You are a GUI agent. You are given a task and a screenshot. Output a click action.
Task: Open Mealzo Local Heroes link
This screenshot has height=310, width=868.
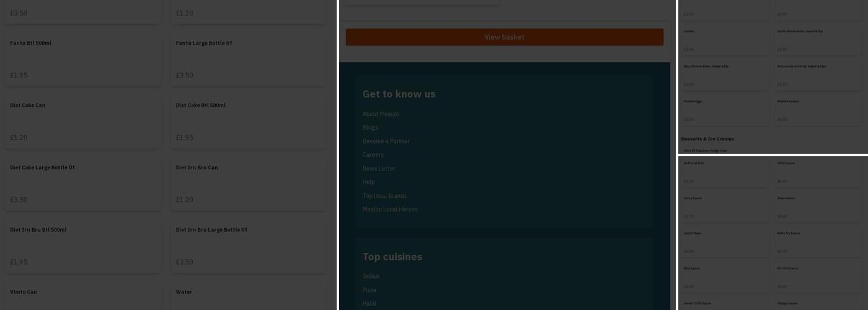(x=390, y=210)
